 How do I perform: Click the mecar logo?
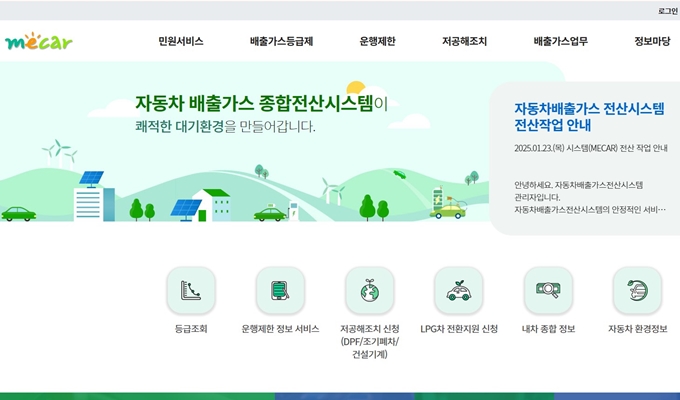coord(39,42)
